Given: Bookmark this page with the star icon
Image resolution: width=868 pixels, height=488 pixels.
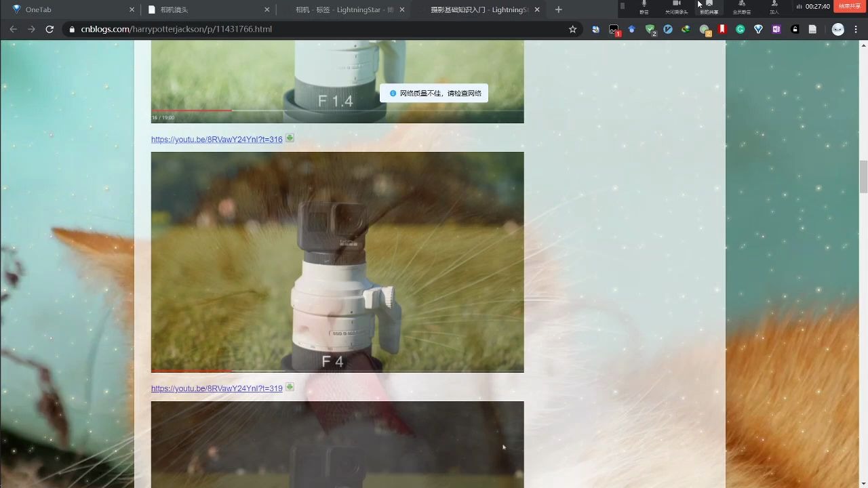Looking at the screenshot, I should pos(572,29).
